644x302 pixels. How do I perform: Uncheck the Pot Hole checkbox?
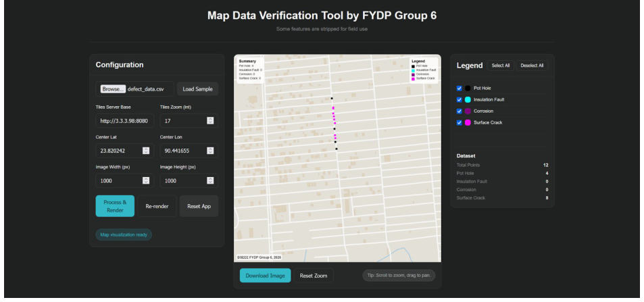[459, 89]
